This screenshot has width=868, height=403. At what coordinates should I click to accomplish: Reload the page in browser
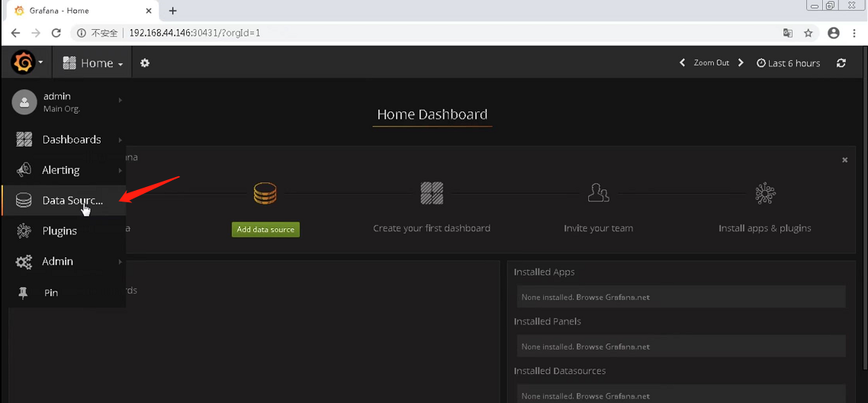(x=56, y=34)
